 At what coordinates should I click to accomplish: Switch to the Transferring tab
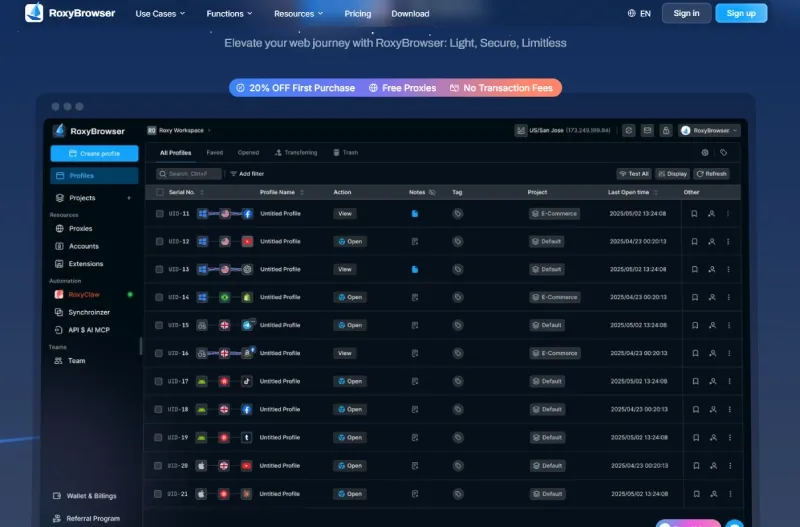pos(296,153)
